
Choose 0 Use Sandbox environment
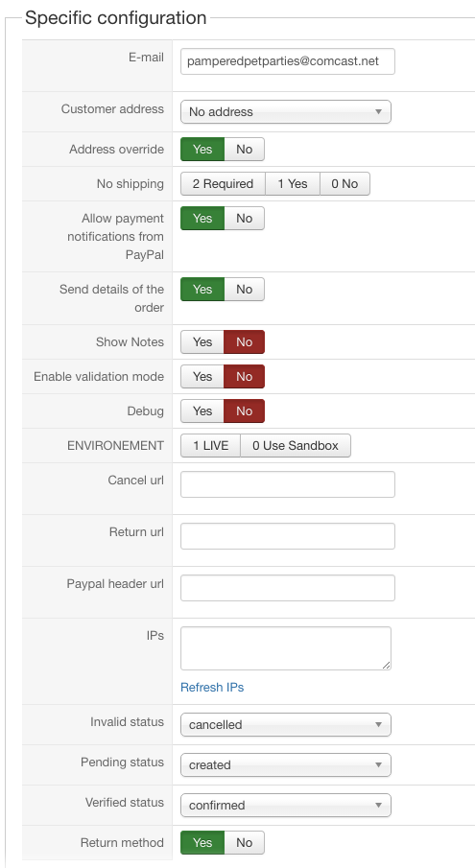pyautogui.click(x=296, y=446)
